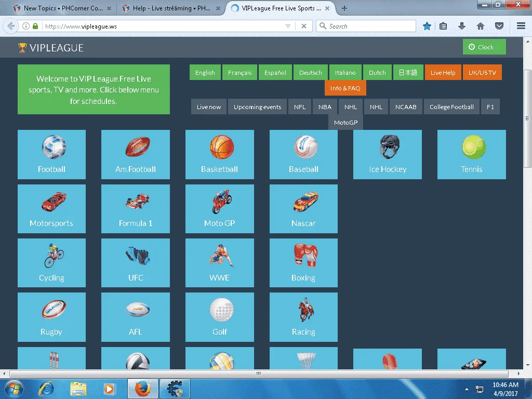
Task: Click the vipleague.ws URL address field
Action: click(x=163, y=26)
